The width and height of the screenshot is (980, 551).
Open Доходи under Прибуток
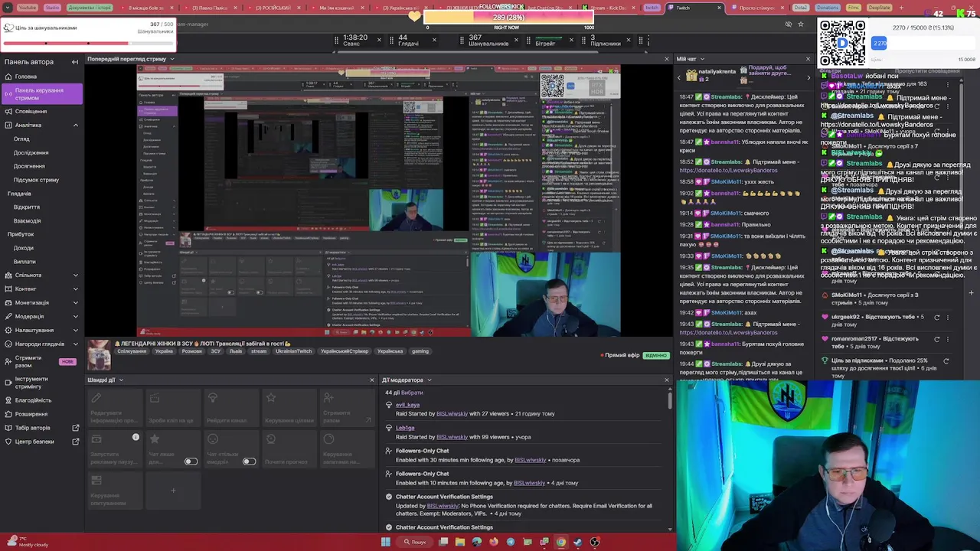(24, 248)
